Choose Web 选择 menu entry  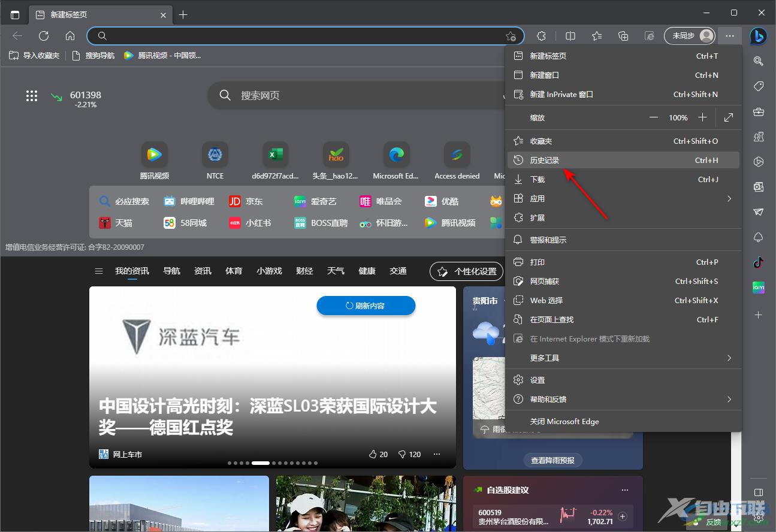coord(624,300)
